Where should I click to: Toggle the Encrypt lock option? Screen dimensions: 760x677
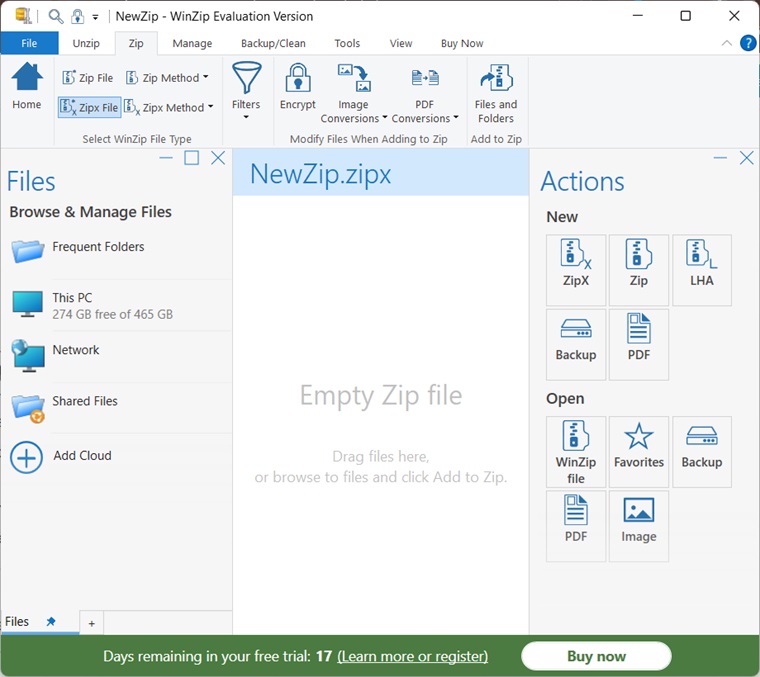(x=298, y=86)
